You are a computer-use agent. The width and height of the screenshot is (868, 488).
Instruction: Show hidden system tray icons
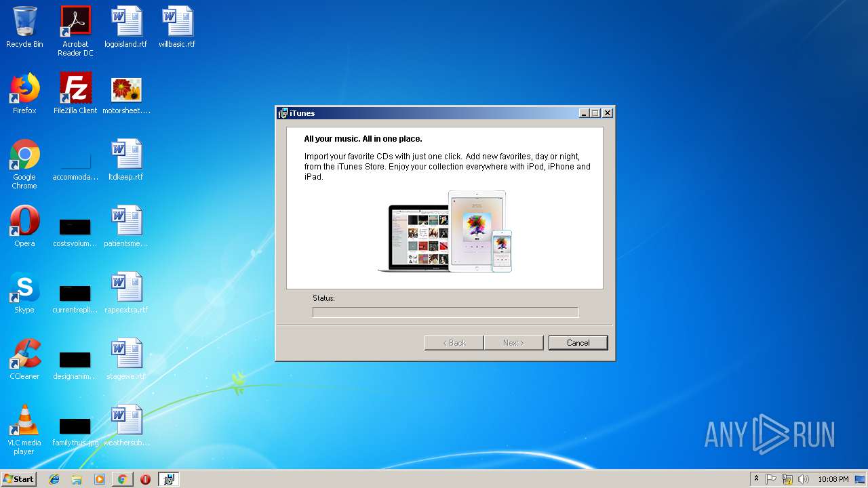pyautogui.click(x=756, y=479)
